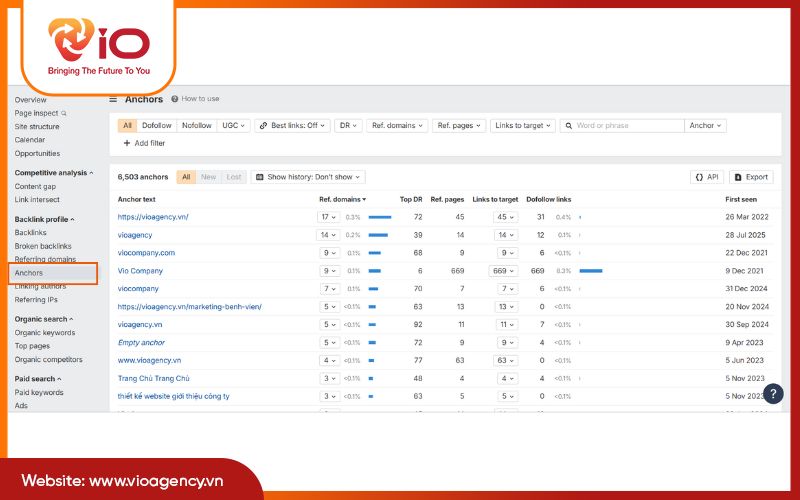Open the Ref. domains filter dropdown

(397, 126)
